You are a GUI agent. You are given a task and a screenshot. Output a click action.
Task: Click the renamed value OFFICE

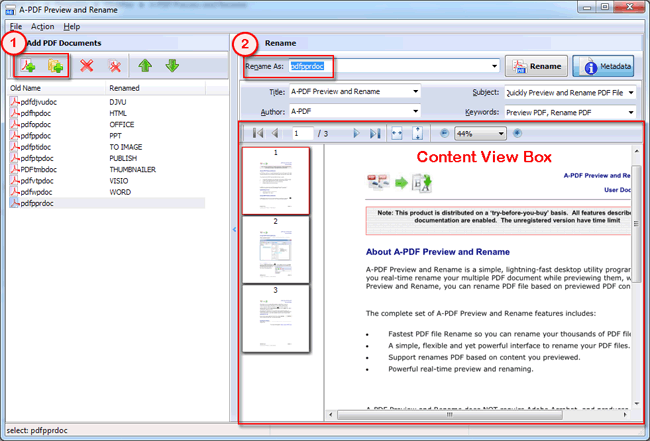(x=122, y=124)
